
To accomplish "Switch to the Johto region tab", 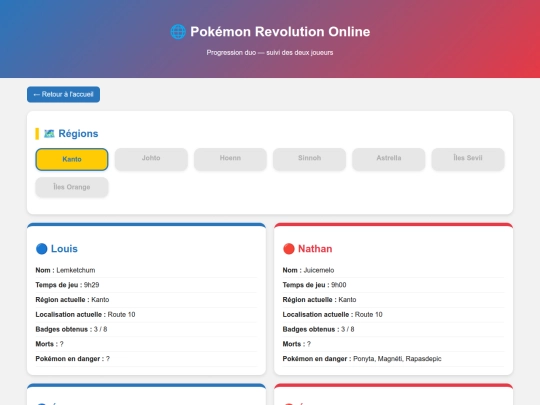I will coord(151,159).
